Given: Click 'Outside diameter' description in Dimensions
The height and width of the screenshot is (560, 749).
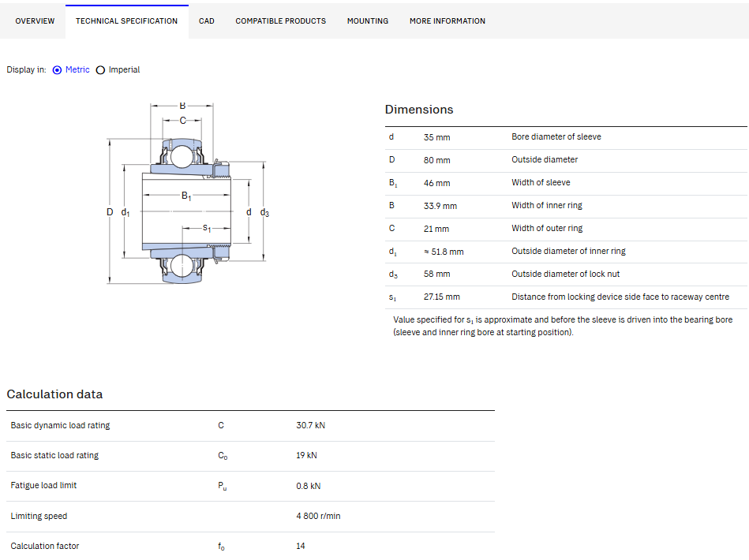Looking at the screenshot, I should (x=545, y=160).
